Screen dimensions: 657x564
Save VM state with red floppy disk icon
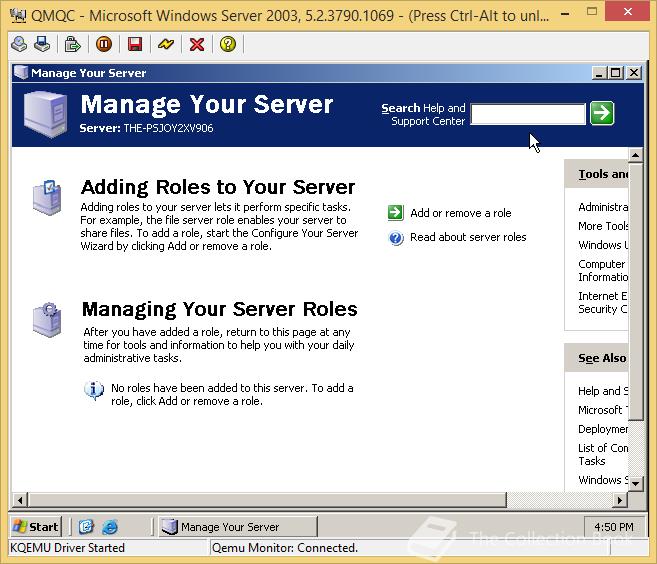135,44
